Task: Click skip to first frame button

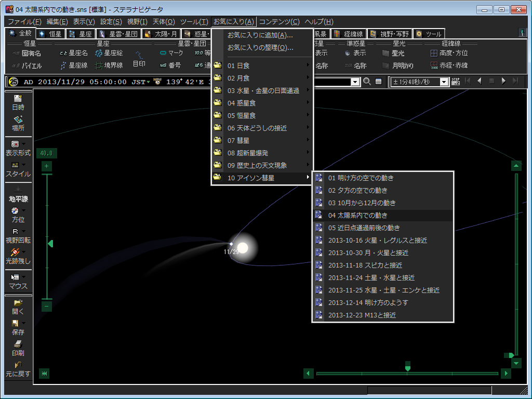Action: pyautogui.click(x=468, y=81)
